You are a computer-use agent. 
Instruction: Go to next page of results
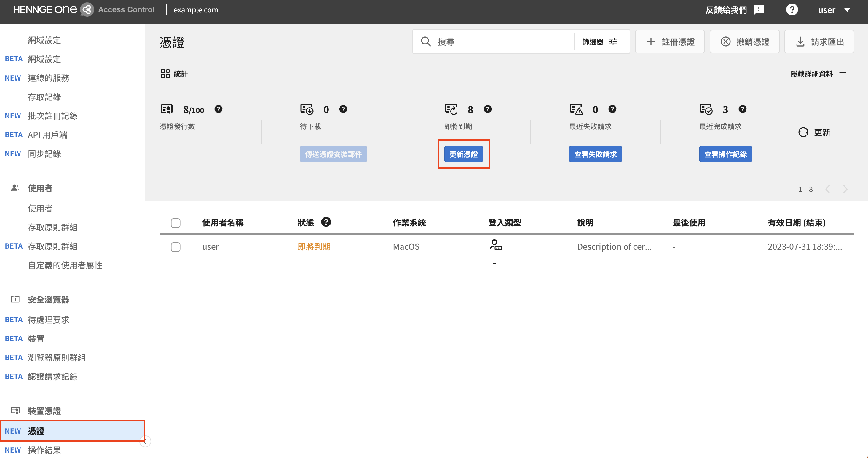(845, 189)
